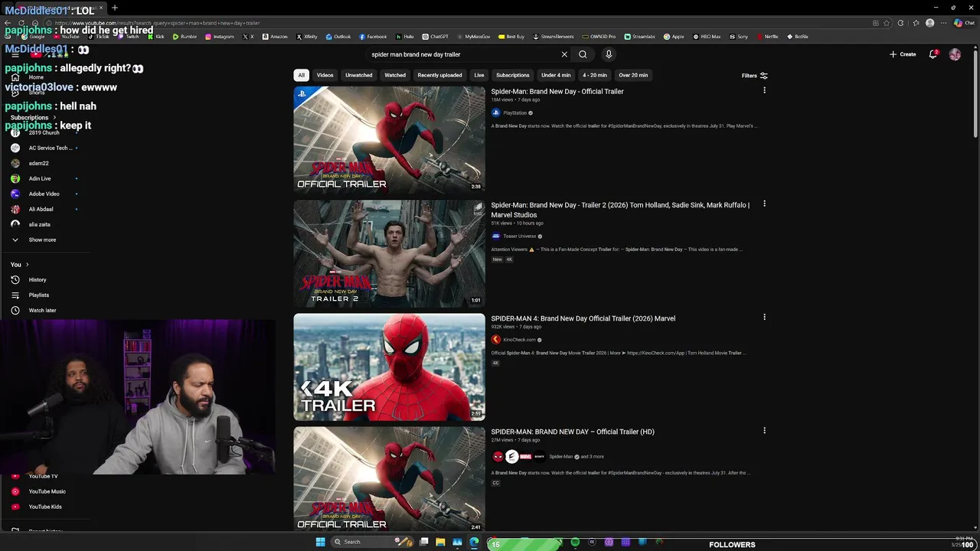
Task: Open the Facebook bookmark
Action: [373, 37]
